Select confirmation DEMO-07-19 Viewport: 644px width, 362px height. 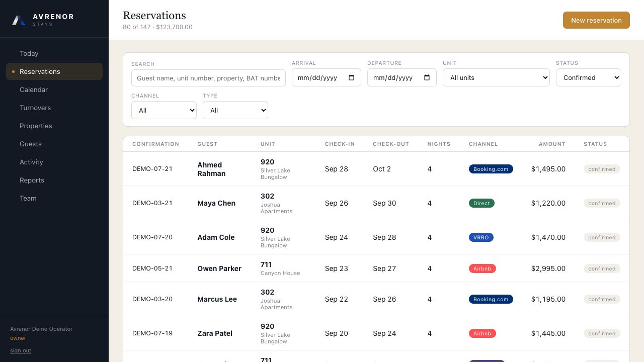point(152,333)
